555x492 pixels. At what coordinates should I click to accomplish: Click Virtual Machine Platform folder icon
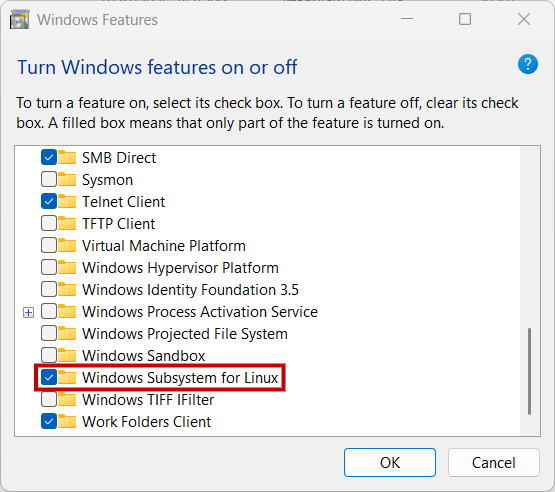pos(67,245)
